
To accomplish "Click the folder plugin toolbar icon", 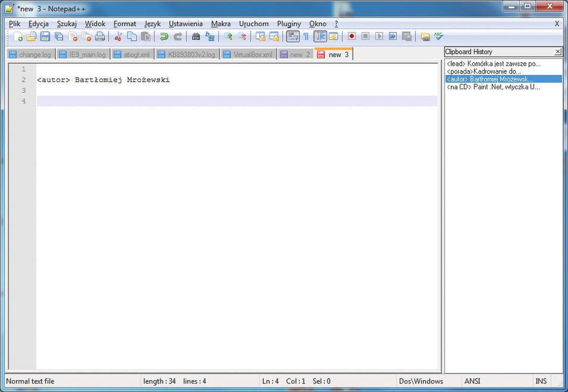I will click(x=425, y=36).
